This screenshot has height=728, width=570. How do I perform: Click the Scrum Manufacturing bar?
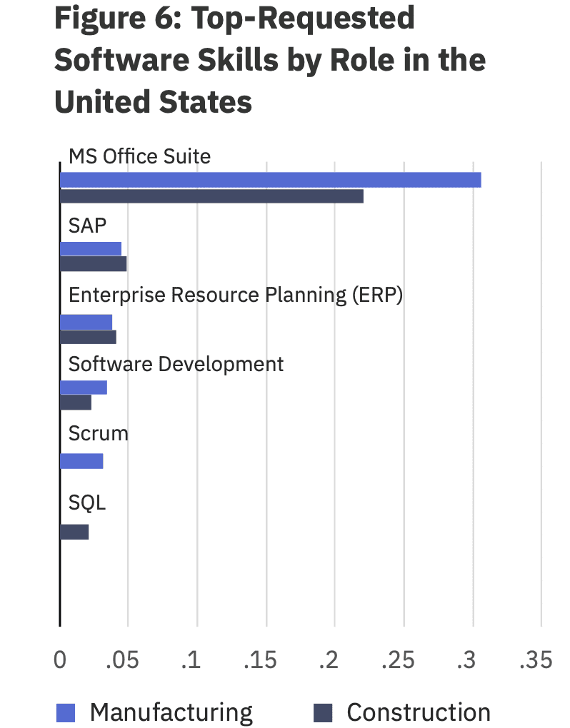[x=81, y=461]
